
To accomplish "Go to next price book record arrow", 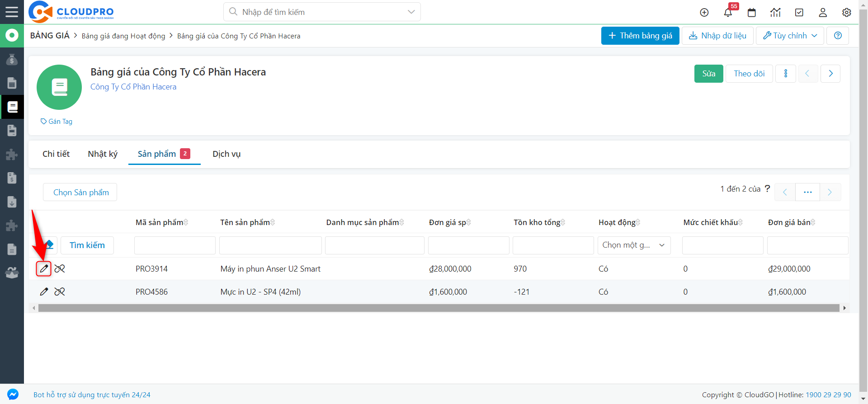I will (x=830, y=74).
